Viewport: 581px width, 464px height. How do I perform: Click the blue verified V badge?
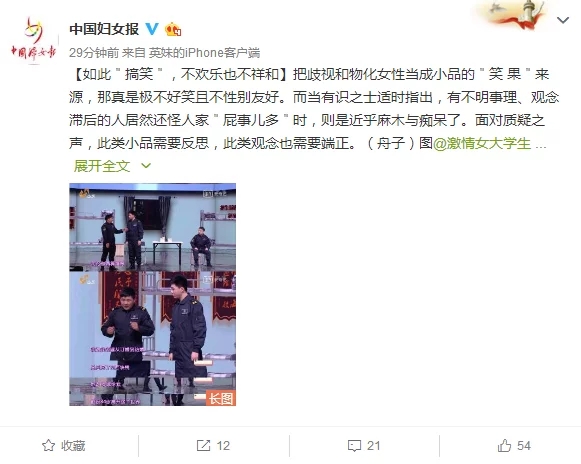coord(152,29)
